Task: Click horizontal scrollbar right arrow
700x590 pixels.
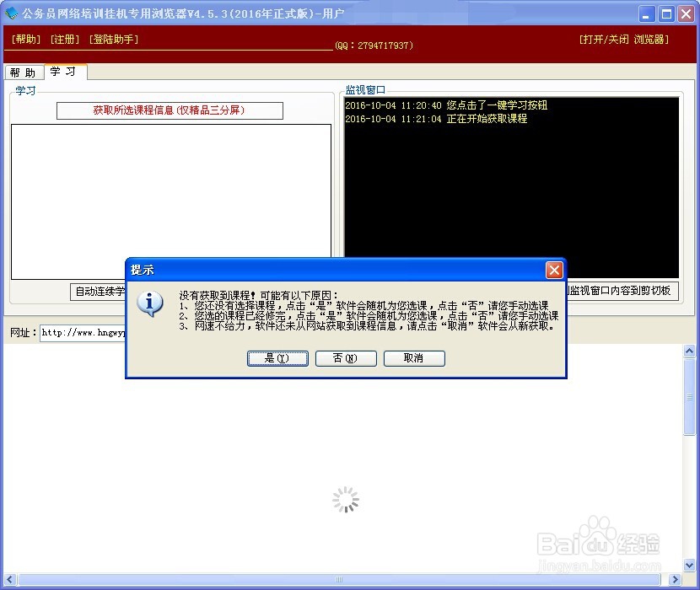Action: pos(675,580)
